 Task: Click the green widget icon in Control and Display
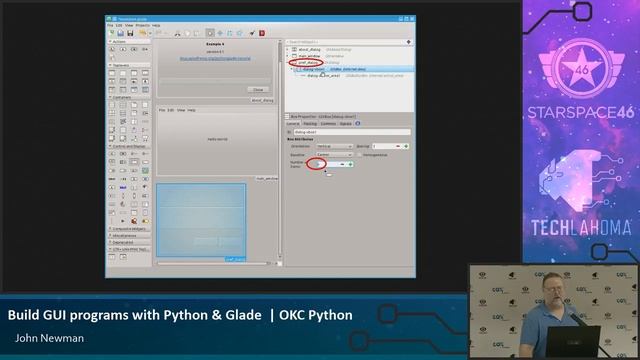(145, 171)
